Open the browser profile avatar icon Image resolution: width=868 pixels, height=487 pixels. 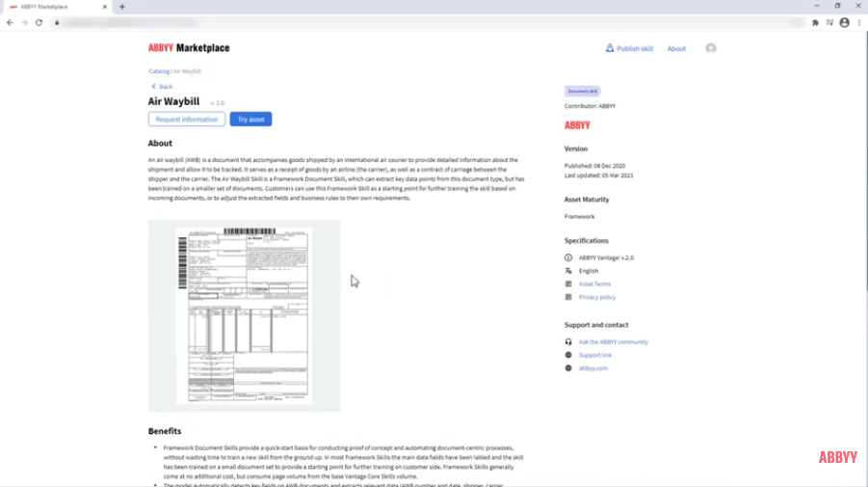844,23
